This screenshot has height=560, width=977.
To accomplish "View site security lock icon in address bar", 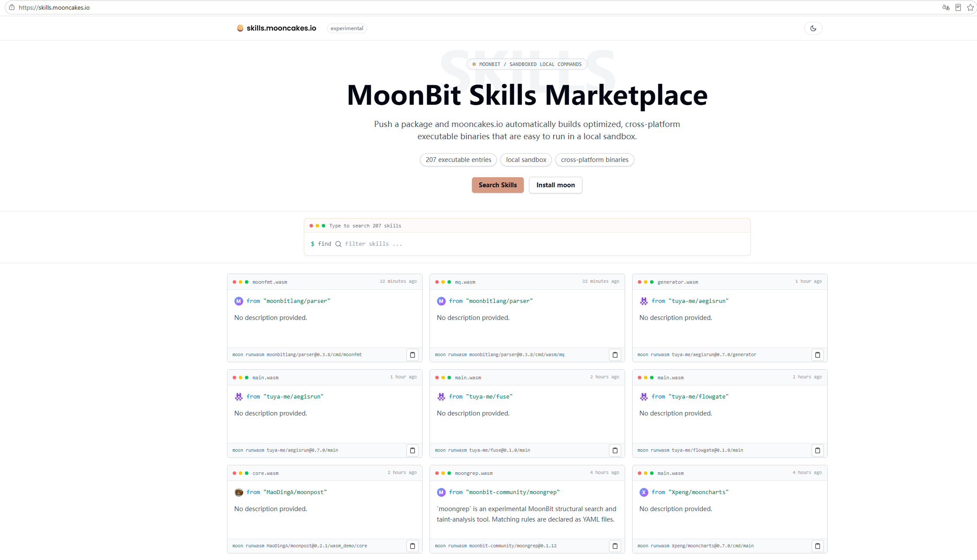I will coord(12,7).
